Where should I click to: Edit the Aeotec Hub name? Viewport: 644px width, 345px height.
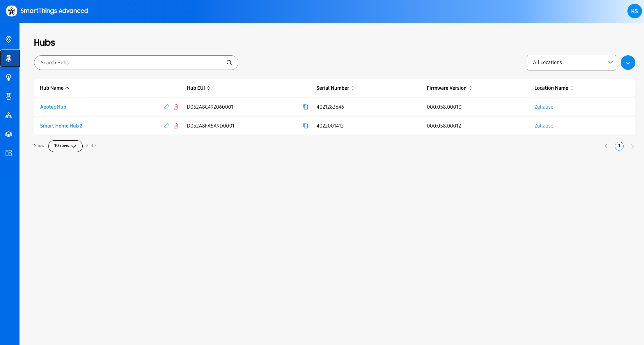tap(166, 107)
